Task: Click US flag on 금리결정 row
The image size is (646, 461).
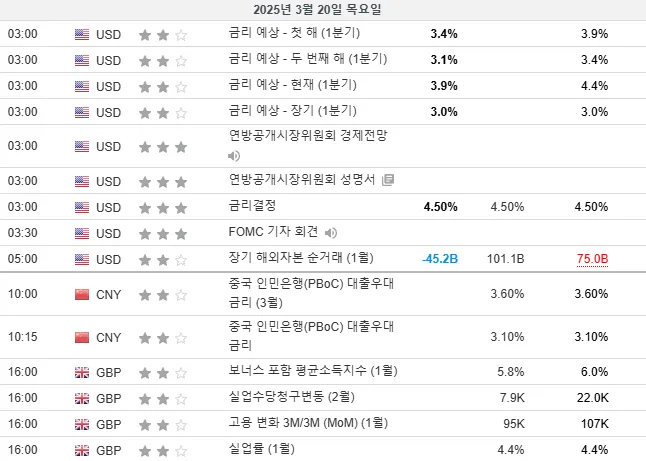Action: coord(82,207)
